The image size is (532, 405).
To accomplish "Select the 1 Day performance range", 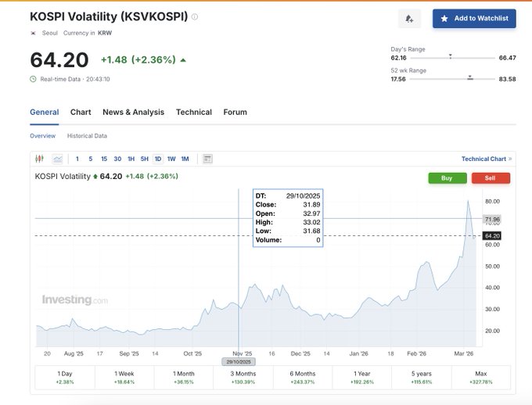I will [65, 378].
